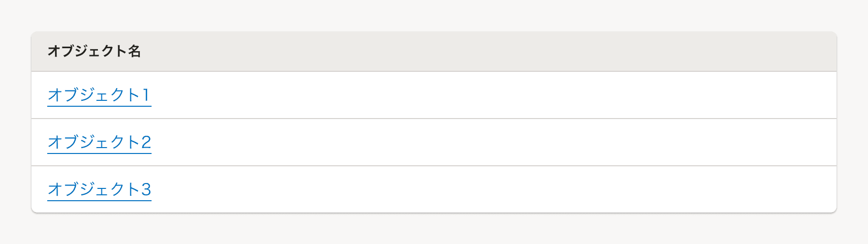Navigate to object 2 via its link
Screen dimensions: 868x244
(x=99, y=142)
